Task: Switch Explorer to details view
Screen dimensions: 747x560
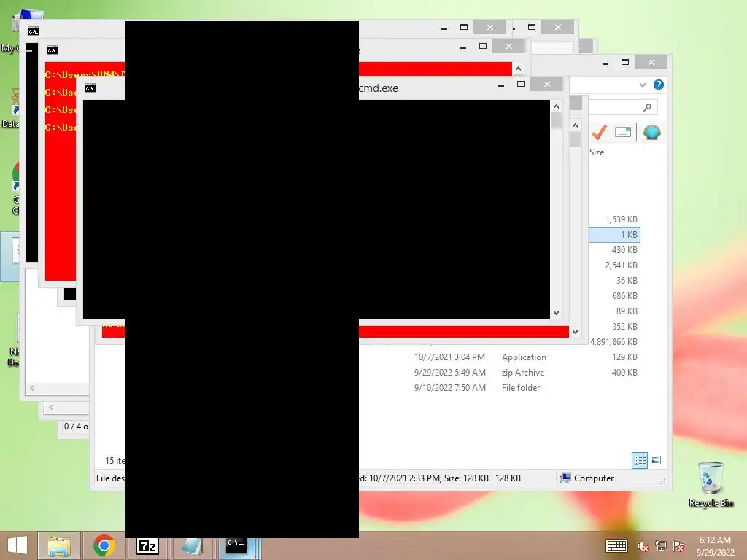Action: click(640, 461)
